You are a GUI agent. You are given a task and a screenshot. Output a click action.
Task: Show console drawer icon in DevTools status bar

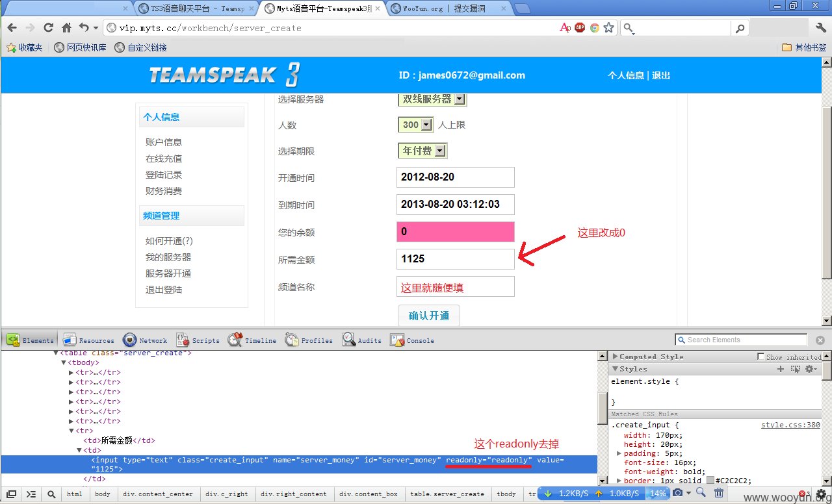coord(31,494)
